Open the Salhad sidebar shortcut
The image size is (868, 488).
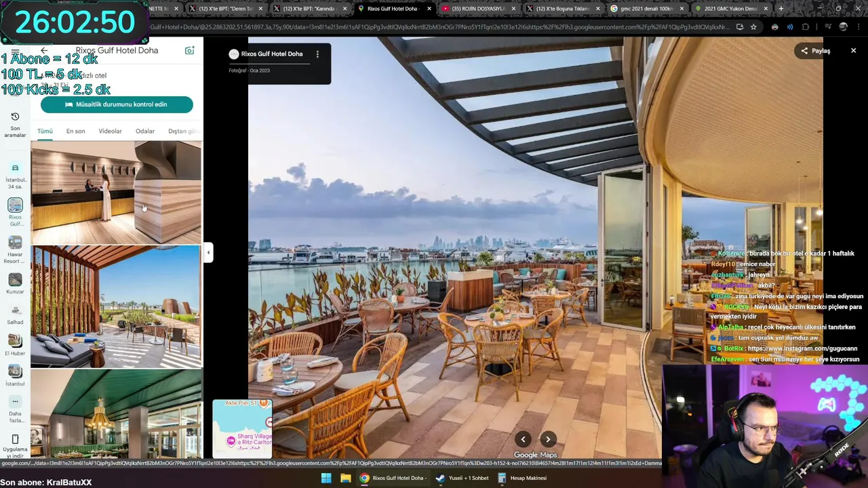click(x=15, y=314)
